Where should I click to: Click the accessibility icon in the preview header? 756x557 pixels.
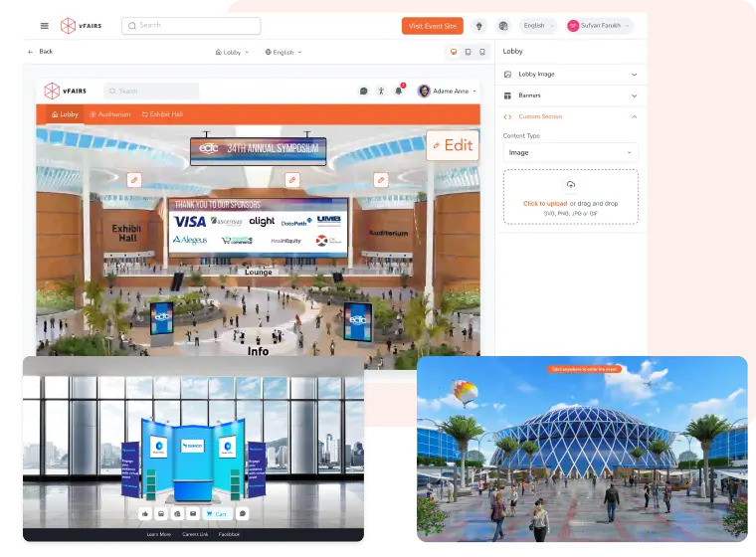coord(381,91)
